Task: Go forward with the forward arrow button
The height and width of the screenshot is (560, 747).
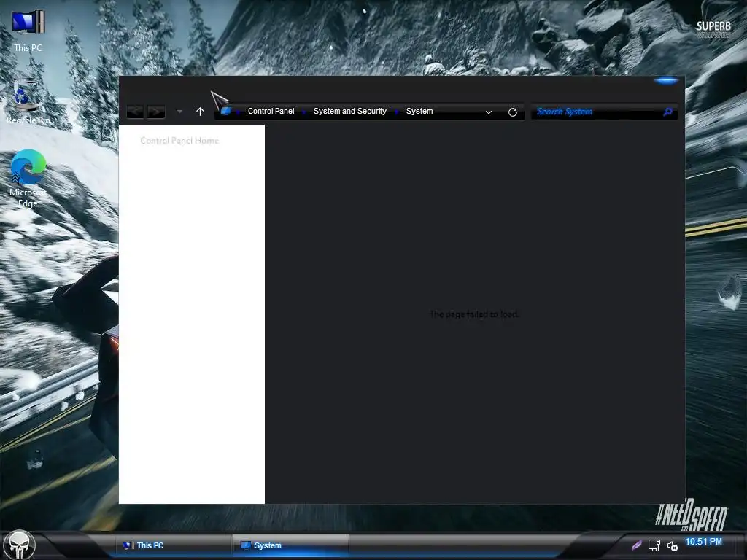Action: click(x=156, y=112)
